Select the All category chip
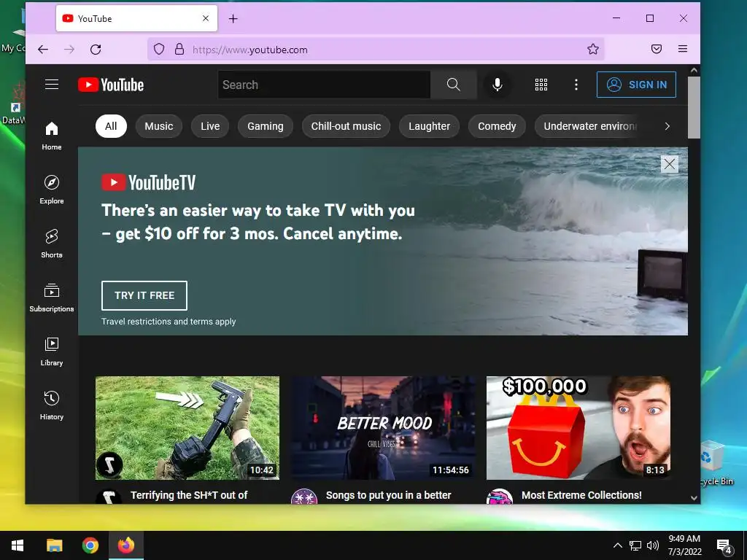Image resolution: width=747 pixels, height=560 pixels. click(x=111, y=126)
